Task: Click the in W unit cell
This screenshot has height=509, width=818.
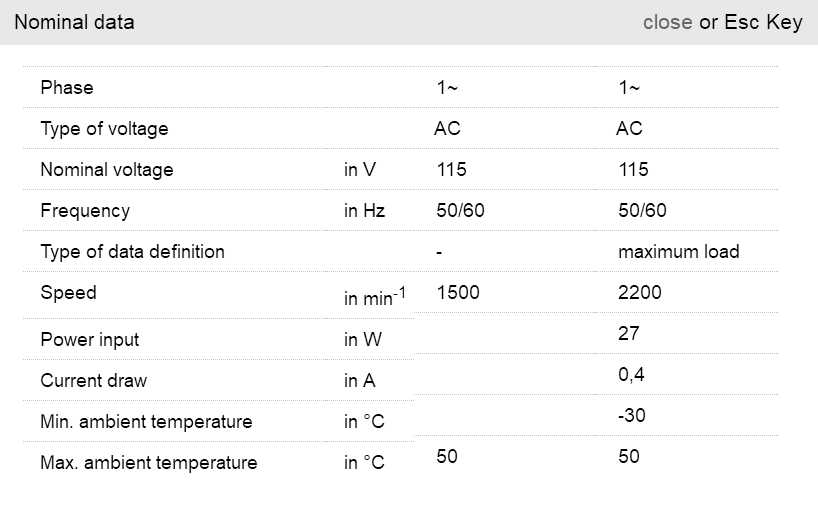Action: coord(363,340)
